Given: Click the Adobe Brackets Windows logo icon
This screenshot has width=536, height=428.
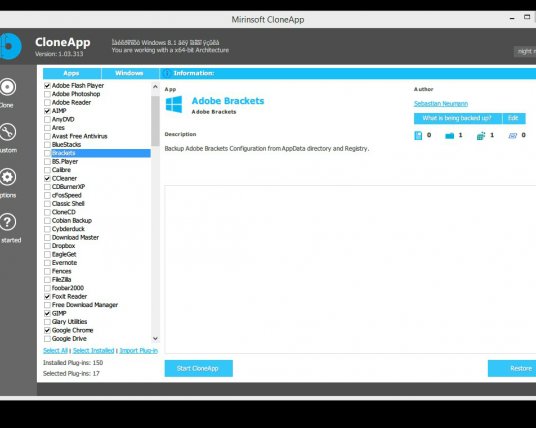Looking at the screenshot, I should 174,104.
